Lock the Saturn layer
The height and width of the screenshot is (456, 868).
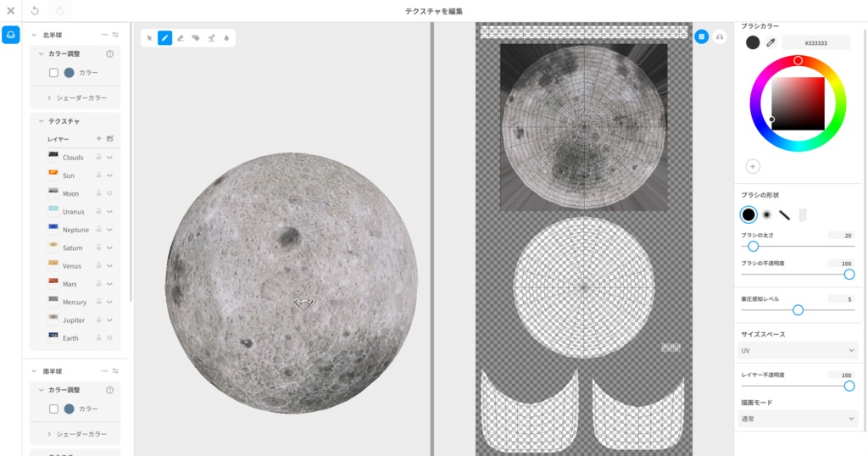[98, 247]
